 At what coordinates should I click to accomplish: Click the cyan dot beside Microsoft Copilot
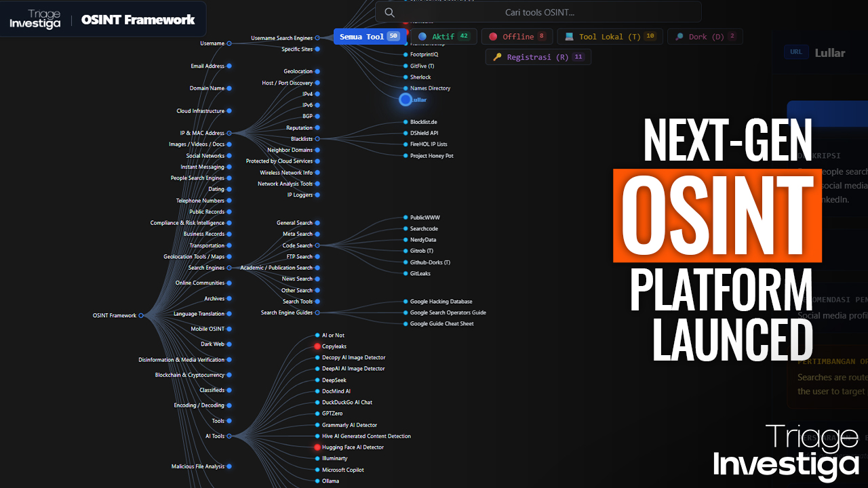coord(317,470)
